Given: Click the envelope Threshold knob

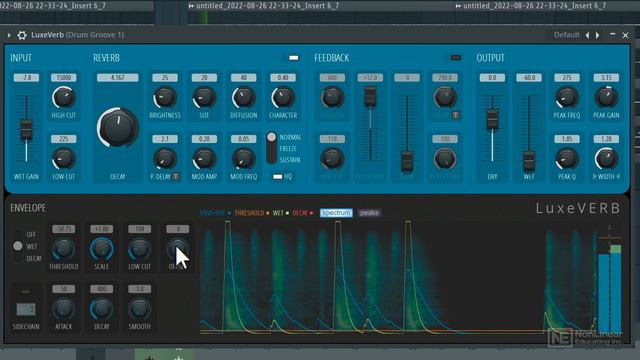Looking at the screenshot, I should (64, 249).
